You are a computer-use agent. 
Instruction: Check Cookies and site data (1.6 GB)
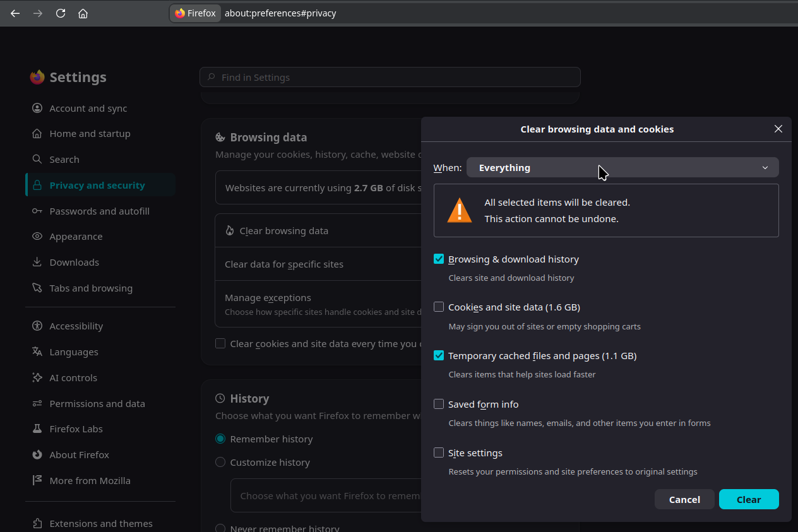point(439,307)
